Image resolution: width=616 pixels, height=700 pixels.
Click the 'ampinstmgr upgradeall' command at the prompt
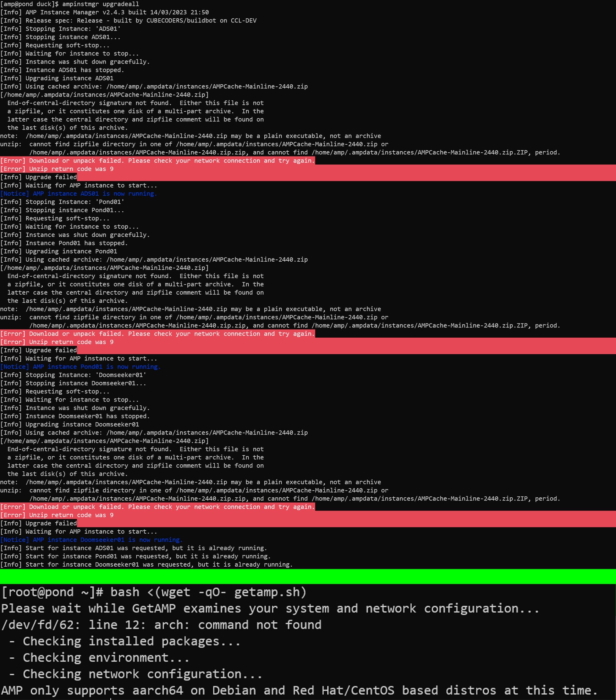click(x=101, y=4)
